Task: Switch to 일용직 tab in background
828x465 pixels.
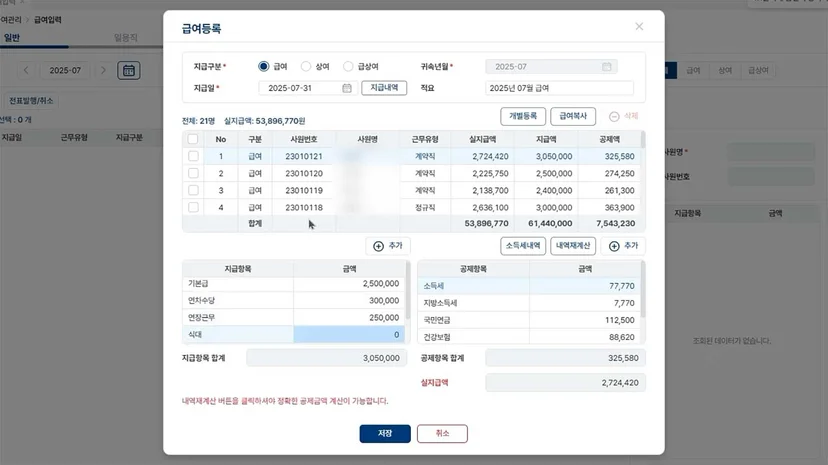Action: point(126,37)
